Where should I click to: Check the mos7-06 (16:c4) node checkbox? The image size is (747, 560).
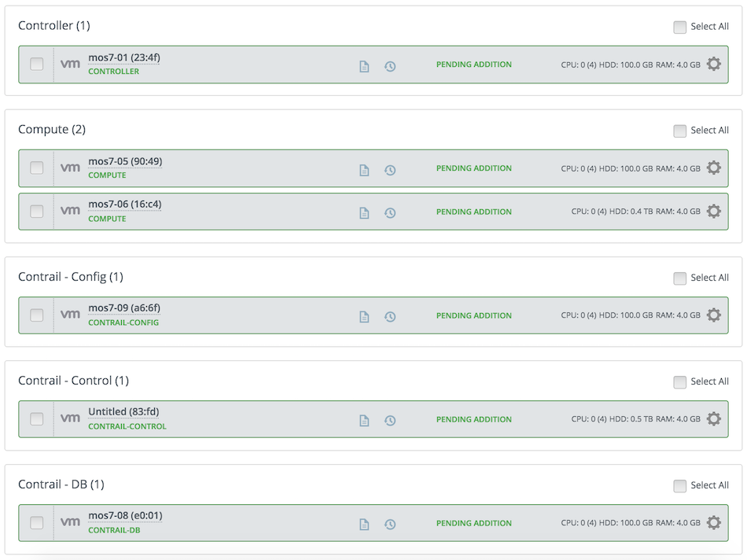(x=37, y=211)
